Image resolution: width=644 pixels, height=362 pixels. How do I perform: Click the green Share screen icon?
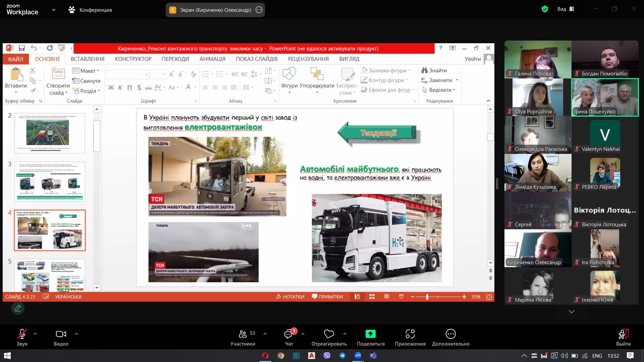click(370, 334)
